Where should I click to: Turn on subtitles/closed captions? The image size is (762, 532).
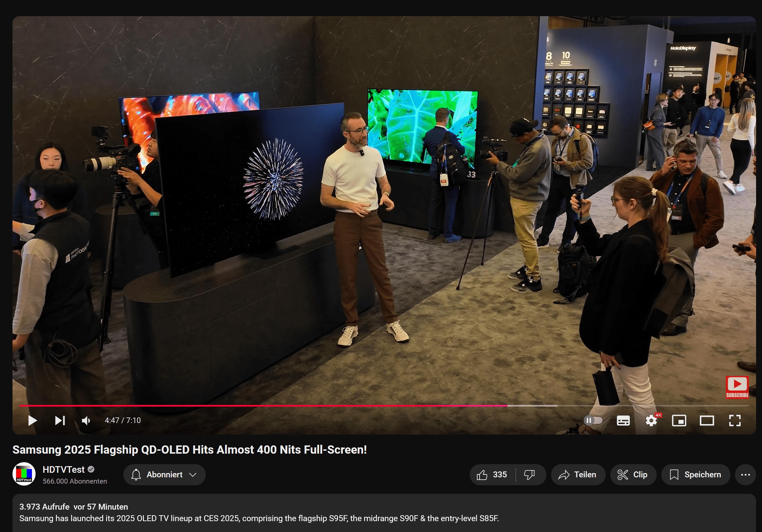tap(623, 420)
